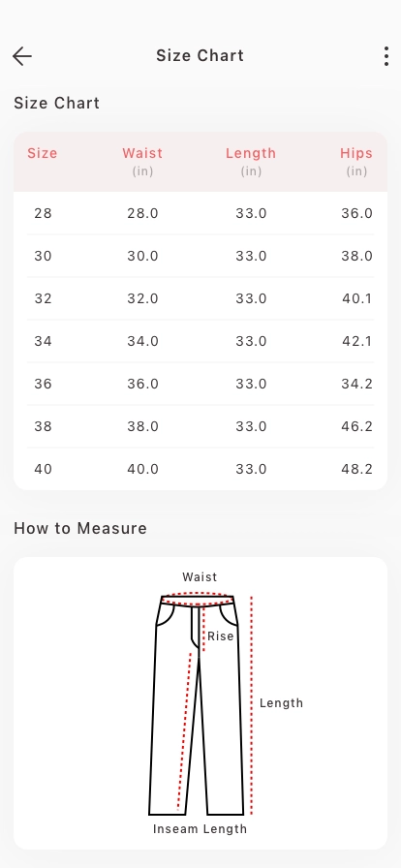This screenshot has height=868, width=401.
Task: Click the Size Chart page title
Action: [200, 56]
